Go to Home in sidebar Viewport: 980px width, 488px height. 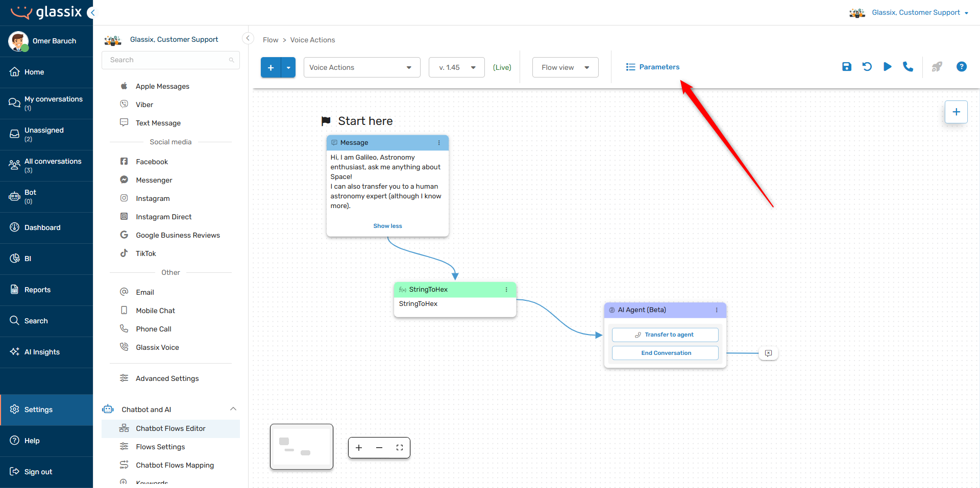pos(46,72)
